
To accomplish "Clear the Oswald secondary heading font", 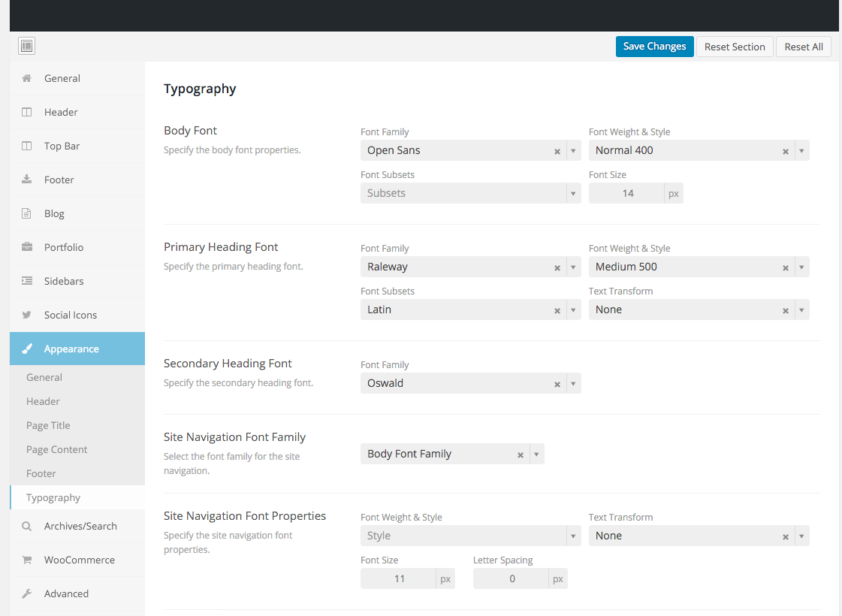I will click(x=557, y=384).
